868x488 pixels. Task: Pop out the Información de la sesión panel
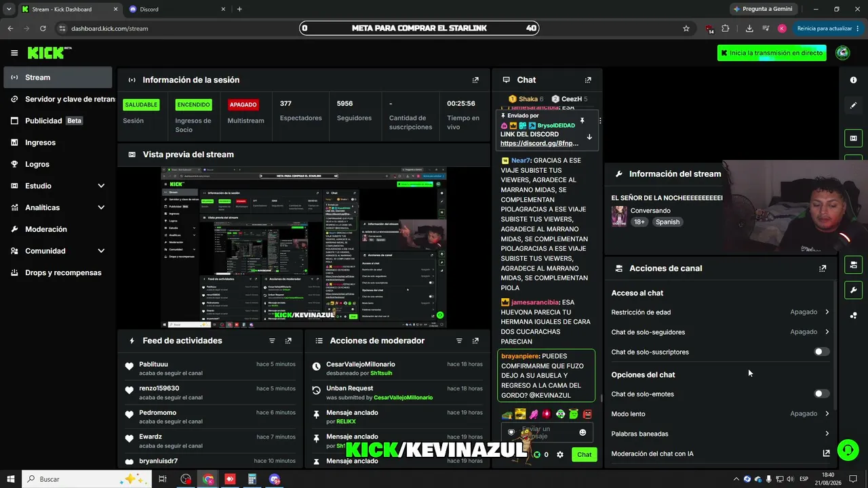pyautogui.click(x=475, y=80)
